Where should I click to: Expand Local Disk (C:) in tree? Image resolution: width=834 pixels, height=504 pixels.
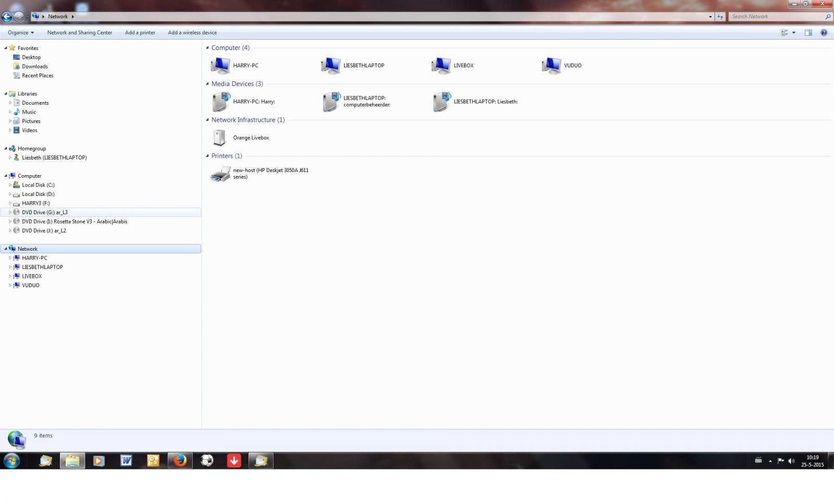(10, 185)
